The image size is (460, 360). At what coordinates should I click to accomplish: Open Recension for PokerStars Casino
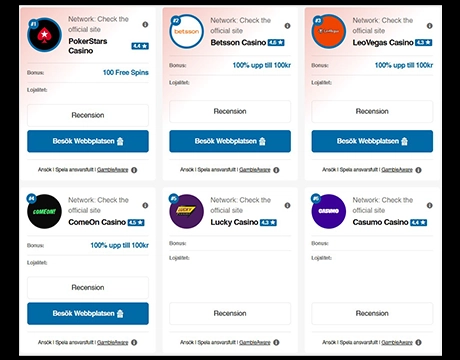point(88,115)
